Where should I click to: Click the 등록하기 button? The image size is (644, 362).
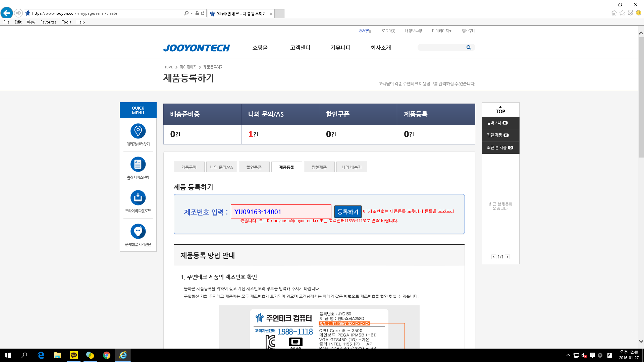348,212
